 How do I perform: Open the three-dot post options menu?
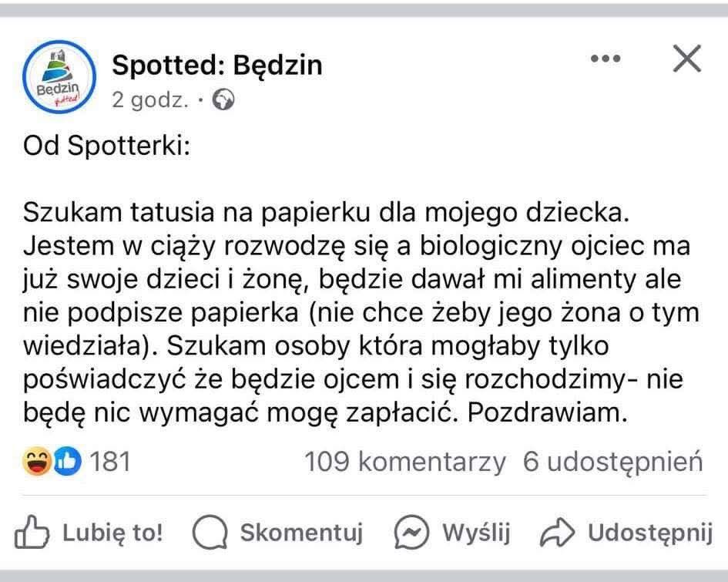pos(605,59)
